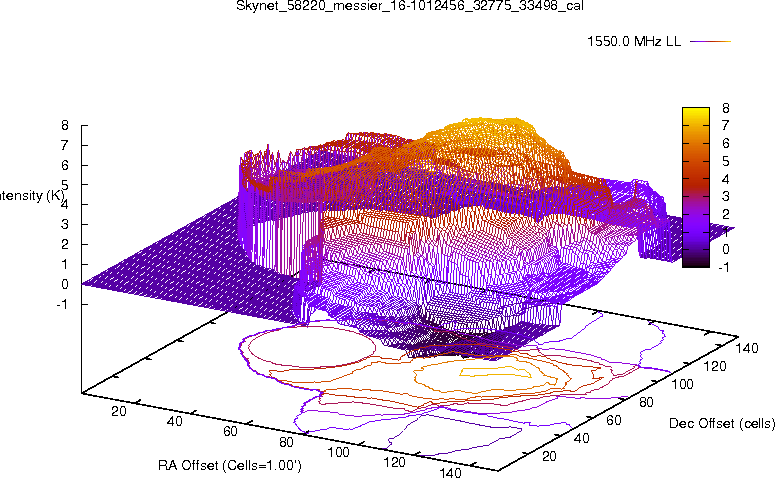Click the intensity axis tick label 6
Viewport: 775px width, 478px height.
click(65, 165)
